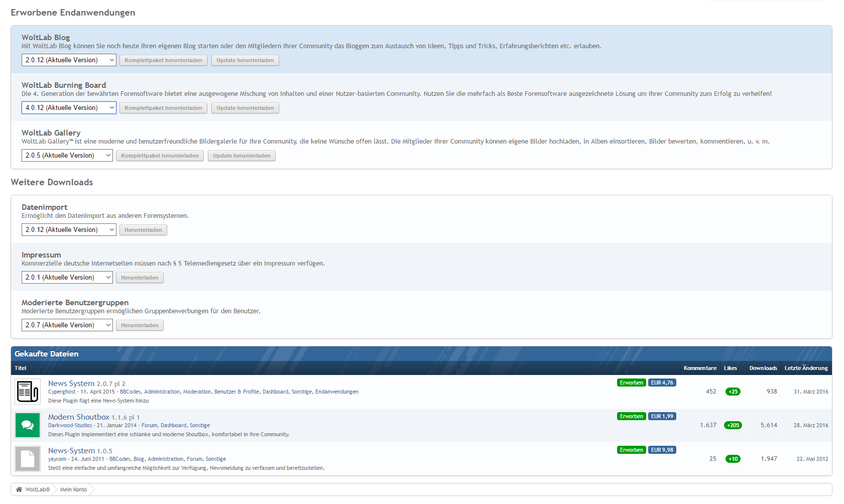Screen dimensions: 844x504
Task: Click the +205 likes badge
Action: [x=733, y=425]
